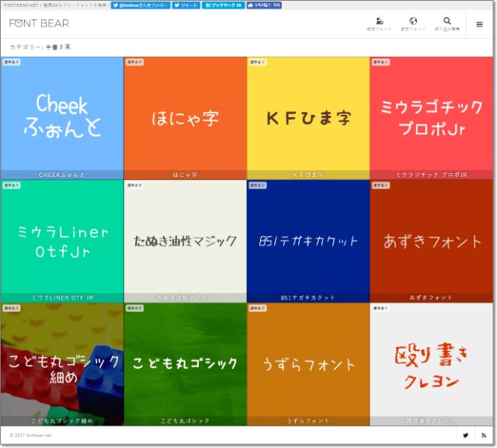The width and height of the screenshot is (497, 448).
Task: Click the FONT BEAR logo
Action: click(39, 23)
